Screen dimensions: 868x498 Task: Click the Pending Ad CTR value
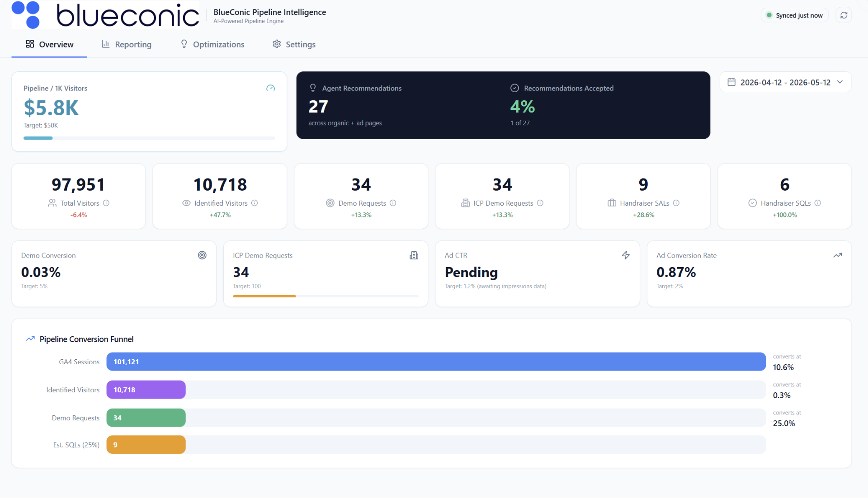click(x=471, y=272)
